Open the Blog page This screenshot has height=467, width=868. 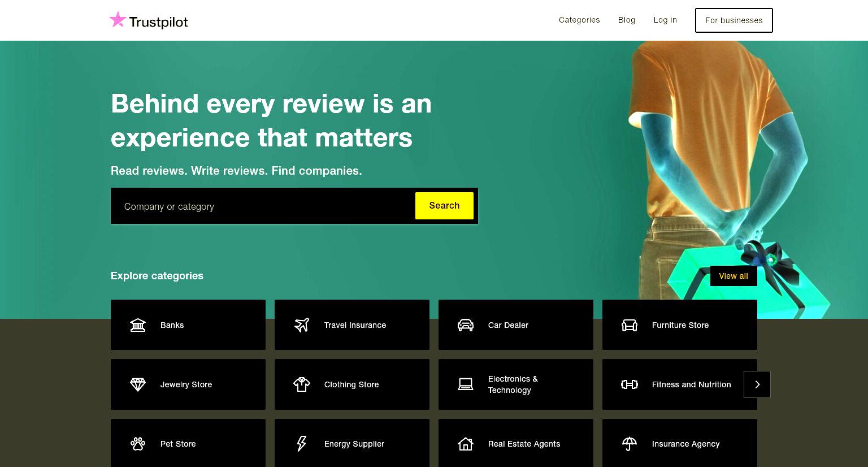tap(627, 20)
